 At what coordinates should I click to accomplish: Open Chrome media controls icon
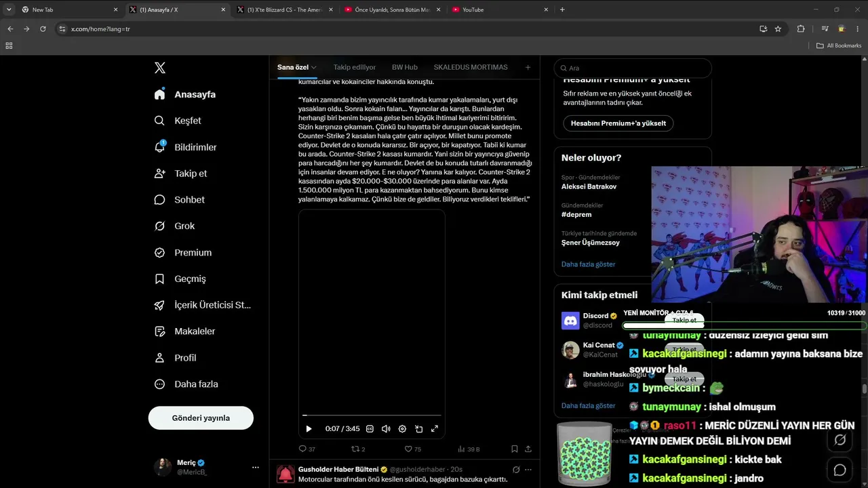(825, 29)
